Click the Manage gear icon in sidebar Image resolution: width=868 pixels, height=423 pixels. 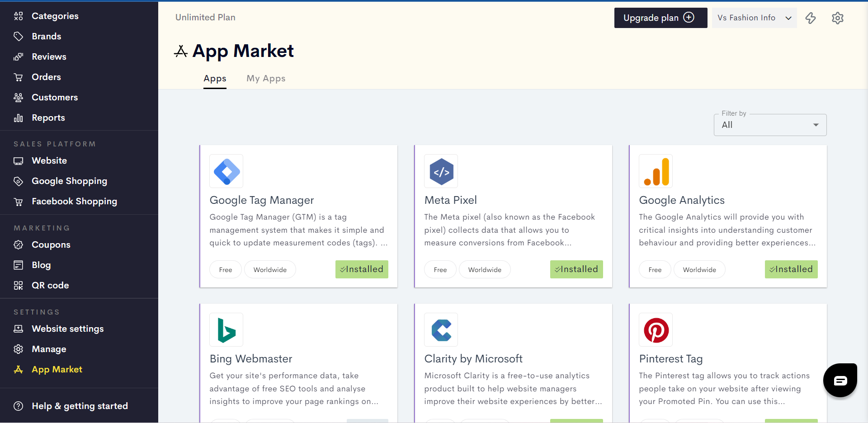tap(18, 349)
